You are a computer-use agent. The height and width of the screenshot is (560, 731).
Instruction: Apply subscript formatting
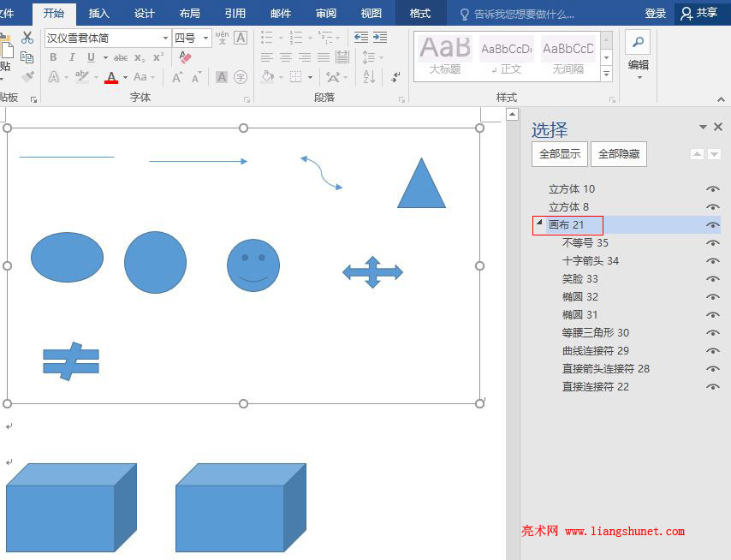tap(140, 58)
